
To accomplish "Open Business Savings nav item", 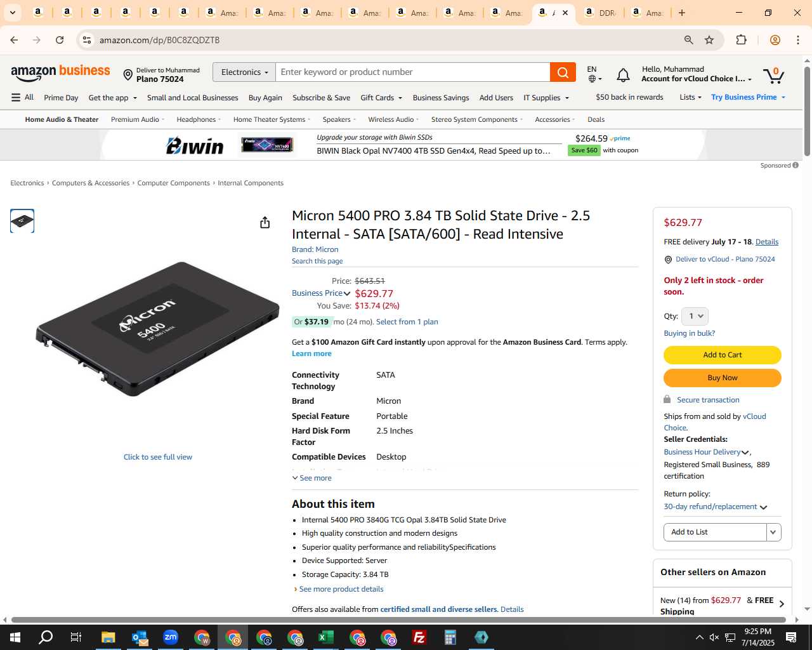I will click(441, 98).
